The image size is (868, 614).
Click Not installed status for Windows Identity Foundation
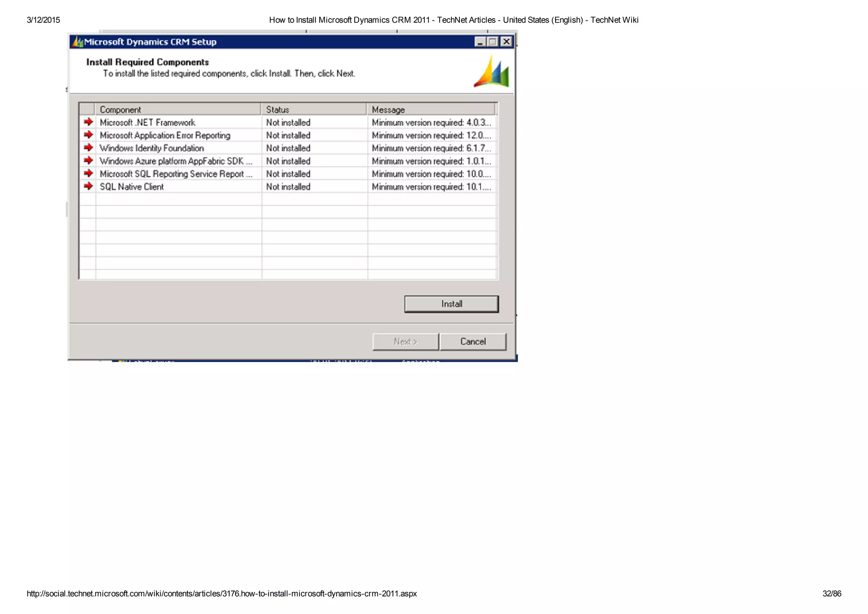pyautogui.click(x=288, y=148)
